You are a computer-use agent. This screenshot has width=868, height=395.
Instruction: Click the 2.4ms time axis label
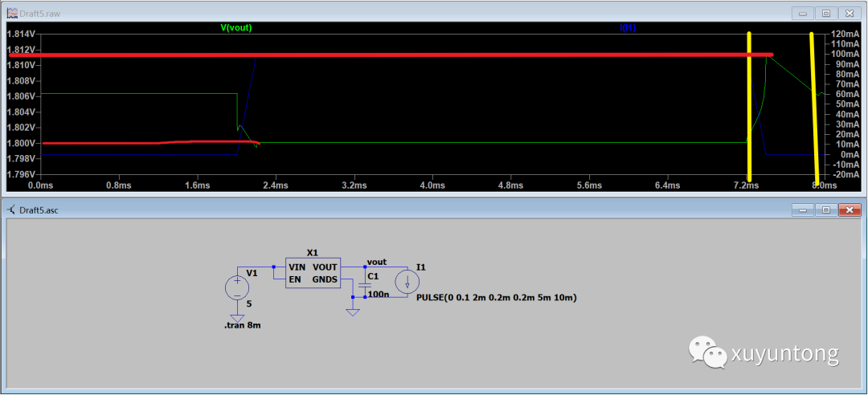click(275, 185)
